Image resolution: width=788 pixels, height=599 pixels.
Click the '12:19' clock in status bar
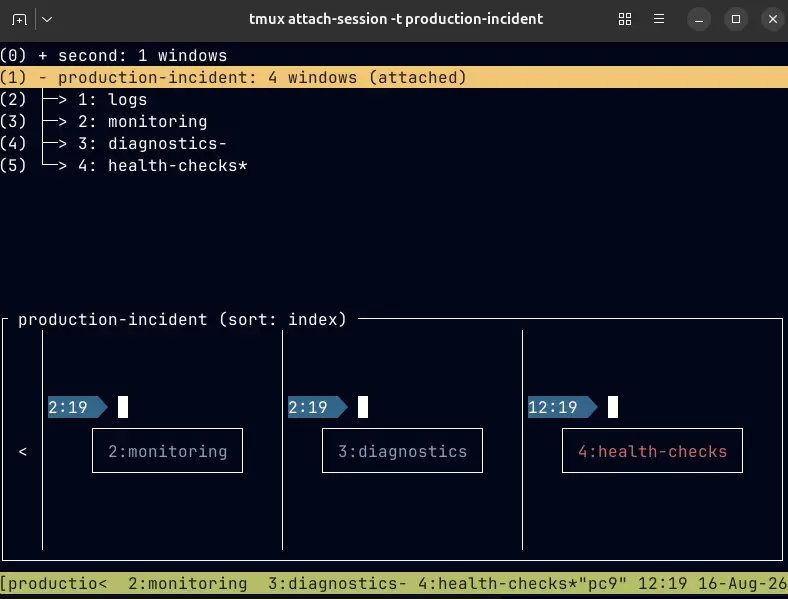[x=662, y=583]
